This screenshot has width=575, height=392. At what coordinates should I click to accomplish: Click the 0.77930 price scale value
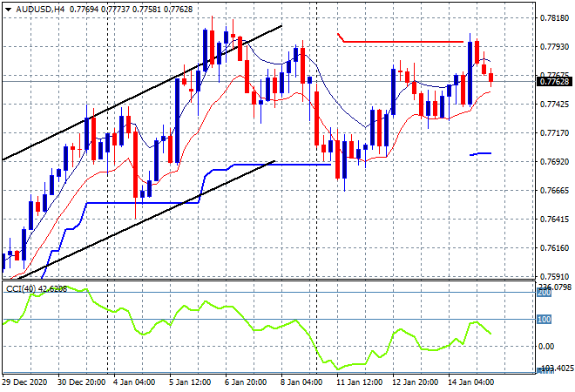coord(554,46)
